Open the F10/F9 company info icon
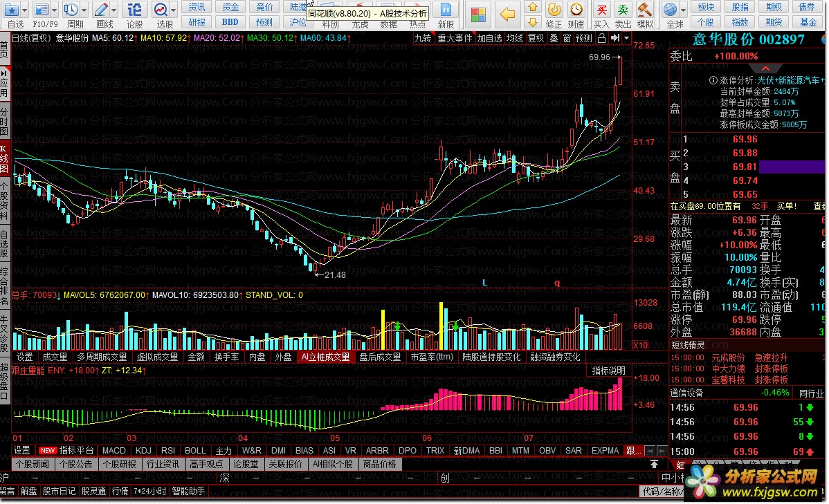Screen dimensions: 829x504 41,10
